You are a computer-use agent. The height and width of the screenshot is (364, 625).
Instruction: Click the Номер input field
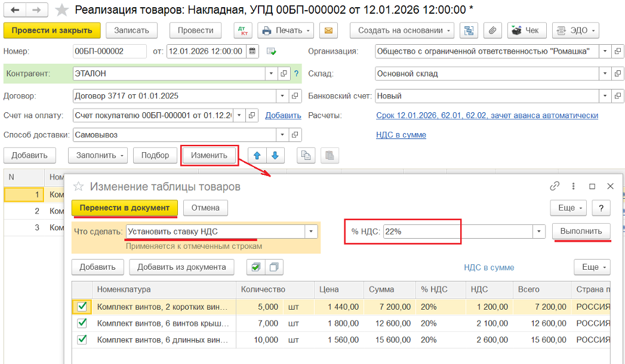pos(109,51)
